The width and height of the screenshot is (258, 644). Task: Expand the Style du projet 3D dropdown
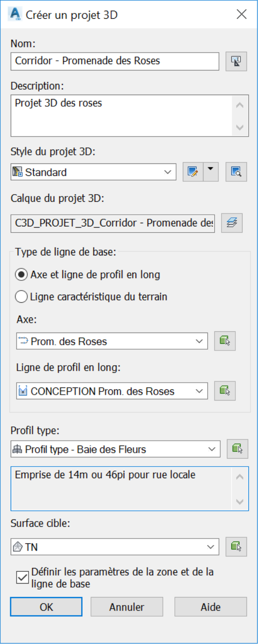[x=93, y=172]
